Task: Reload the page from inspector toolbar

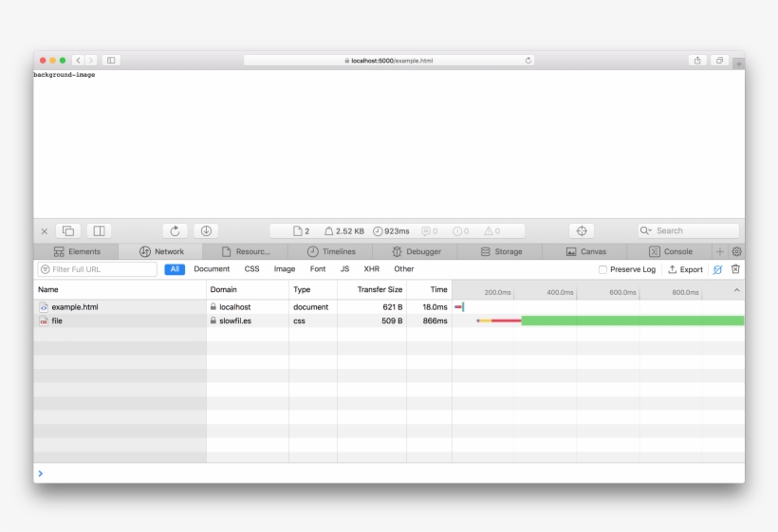Action: tap(175, 231)
